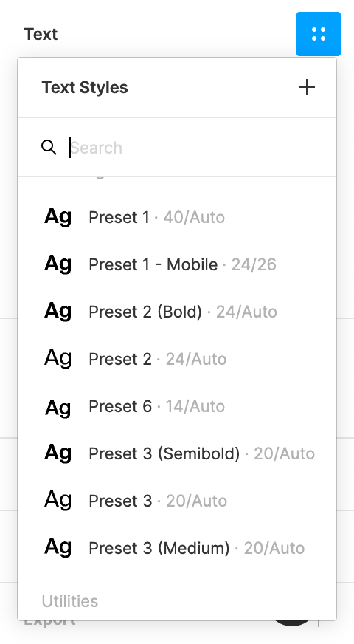Click Ag preview of Preset 1
Image resolution: width=354 pixels, height=644 pixels.
58,217
